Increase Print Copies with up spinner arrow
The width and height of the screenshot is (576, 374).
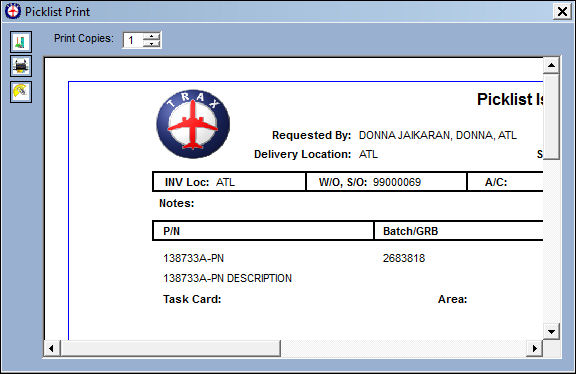(152, 36)
